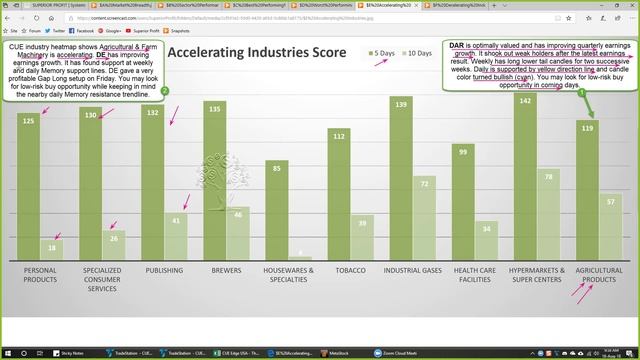The image size is (640, 360).
Task: Open the Forum bookmark
Action: click(x=31, y=31)
